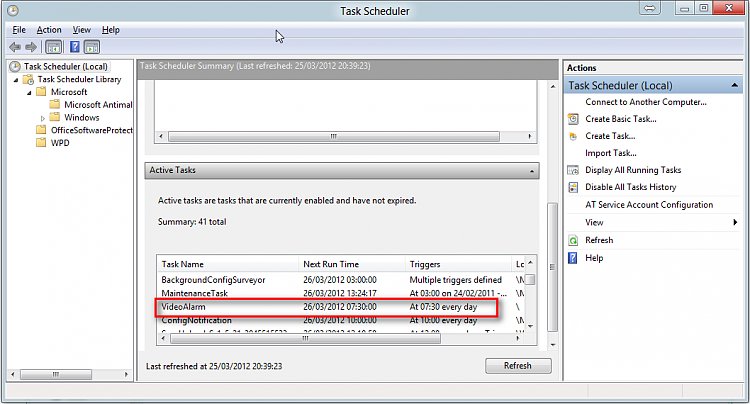The image size is (750, 404).
Task: Click the upper list horizontal scrollbar thumb
Action: tap(334, 137)
